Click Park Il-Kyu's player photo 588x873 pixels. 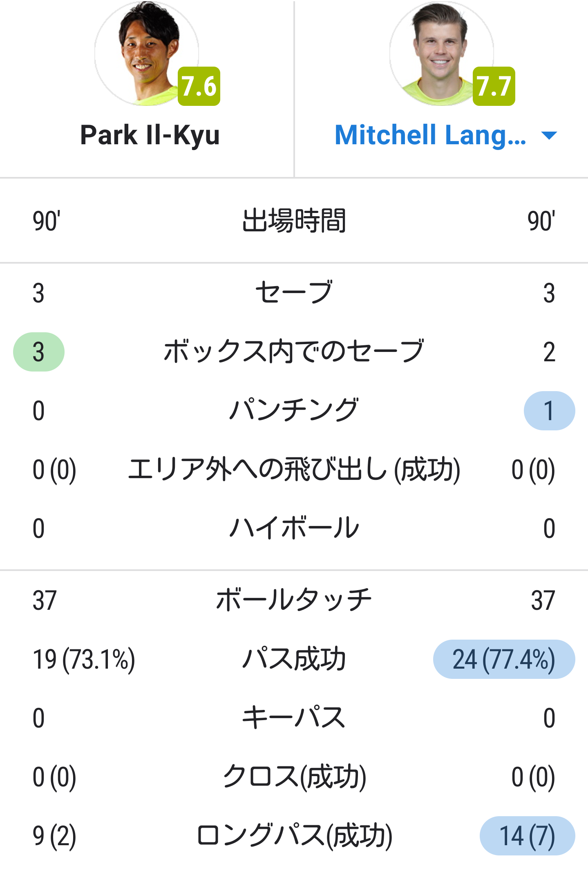(x=147, y=53)
